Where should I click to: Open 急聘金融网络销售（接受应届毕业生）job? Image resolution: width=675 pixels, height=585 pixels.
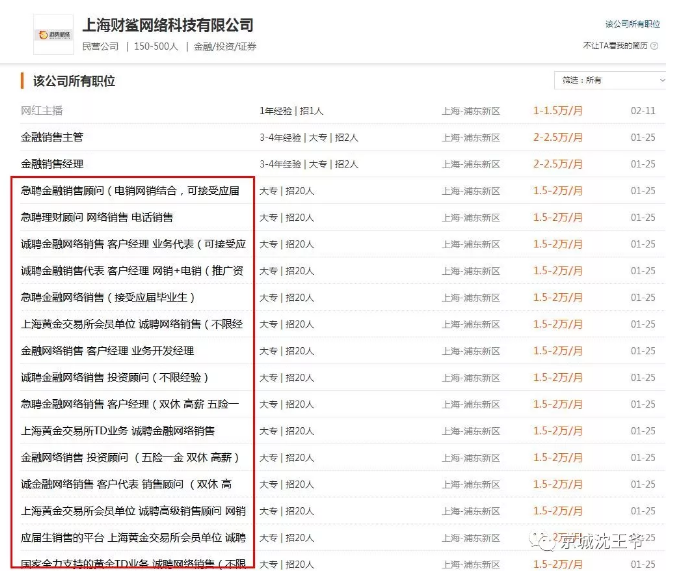(x=108, y=297)
